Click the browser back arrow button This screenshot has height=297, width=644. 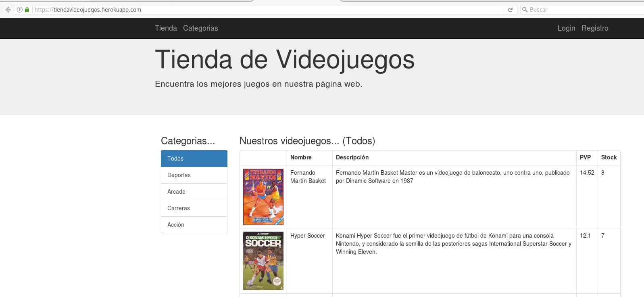click(8, 10)
